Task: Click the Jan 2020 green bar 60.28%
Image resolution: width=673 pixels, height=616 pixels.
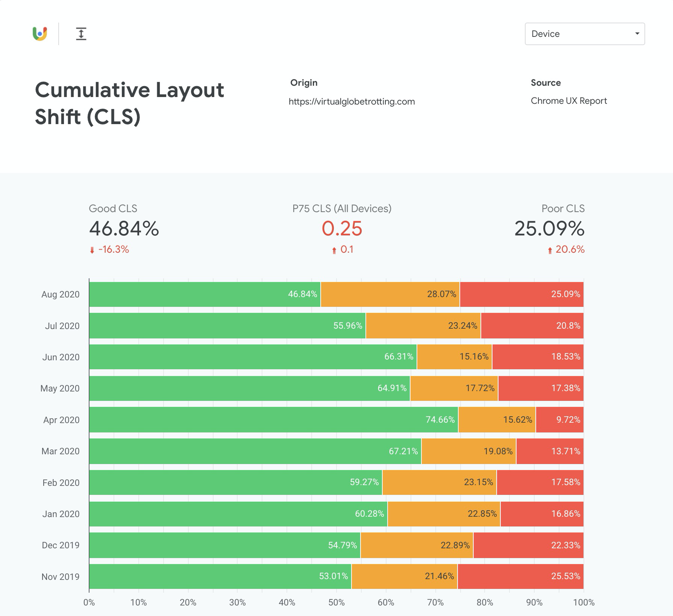Action: coord(238,514)
